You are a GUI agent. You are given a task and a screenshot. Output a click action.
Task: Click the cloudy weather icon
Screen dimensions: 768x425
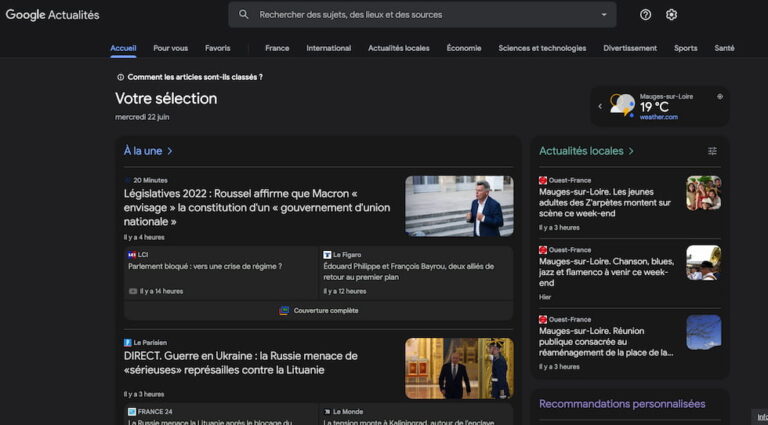pos(623,105)
